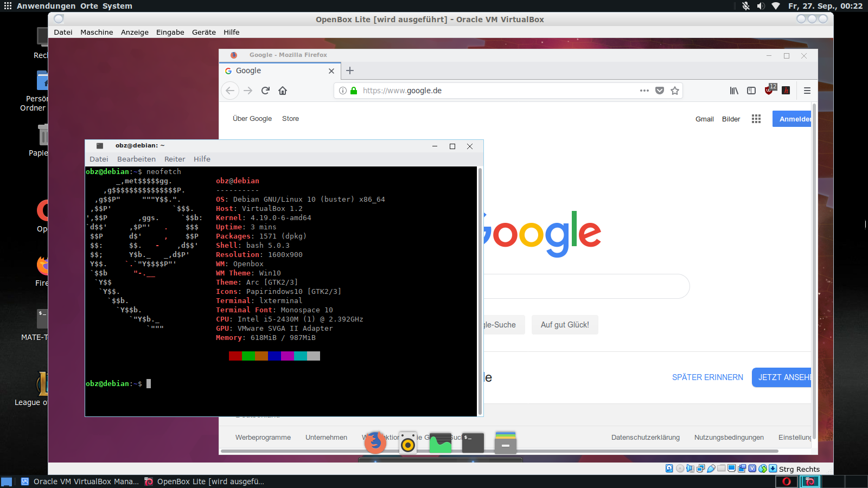Show site information icon in address bar
This screenshot has height=488, width=868.
coord(343,91)
